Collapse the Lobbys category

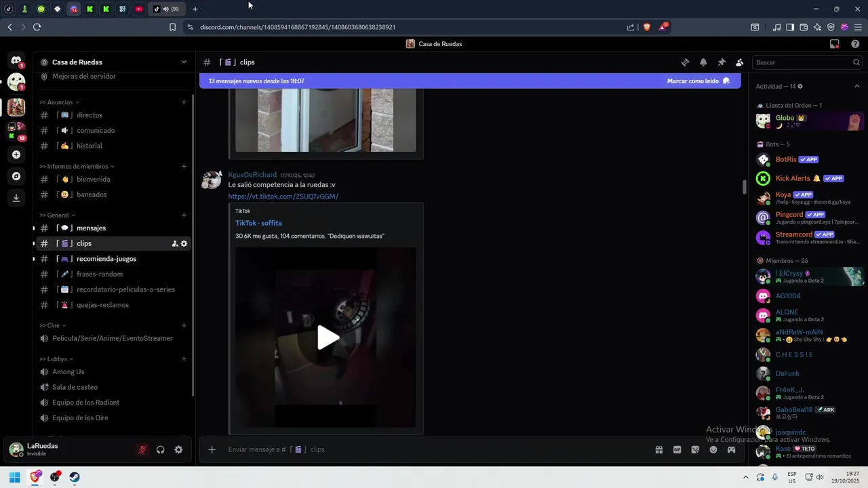click(57, 359)
